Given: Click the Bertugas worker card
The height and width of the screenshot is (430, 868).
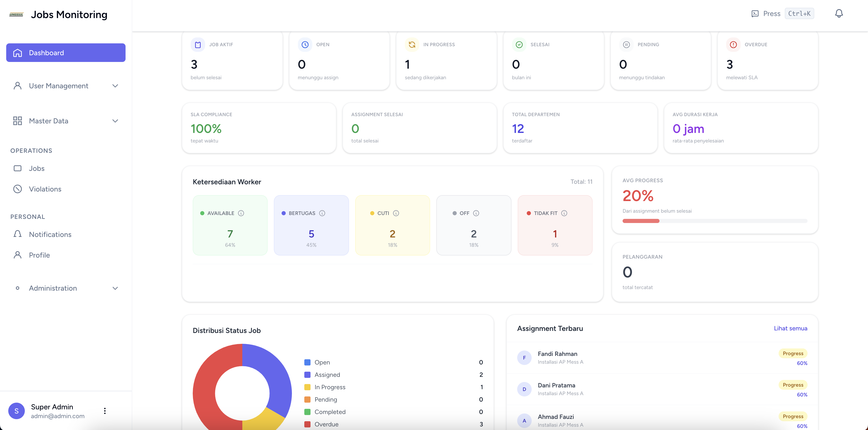Looking at the screenshot, I should [x=311, y=225].
